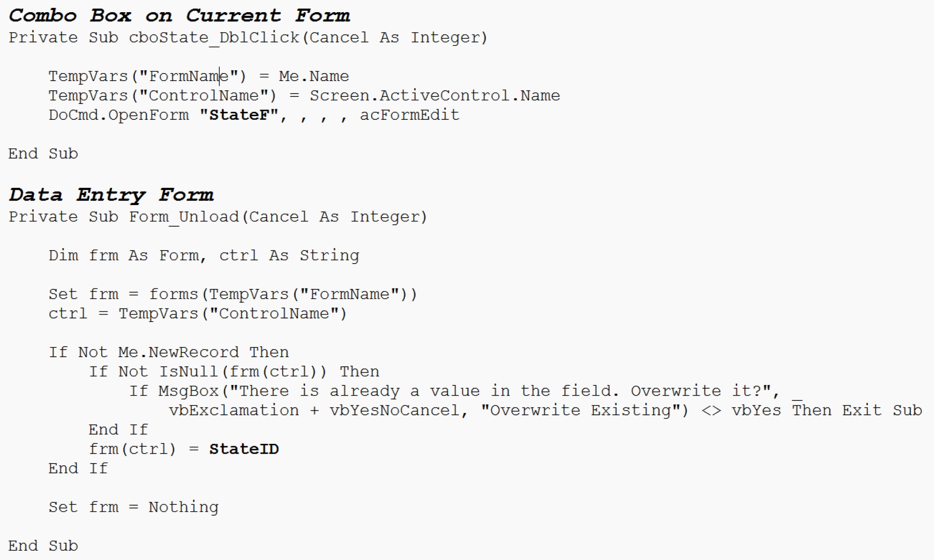This screenshot has width=934, height=560.
Task: Click the MsgBox function call
Action: 188,391
